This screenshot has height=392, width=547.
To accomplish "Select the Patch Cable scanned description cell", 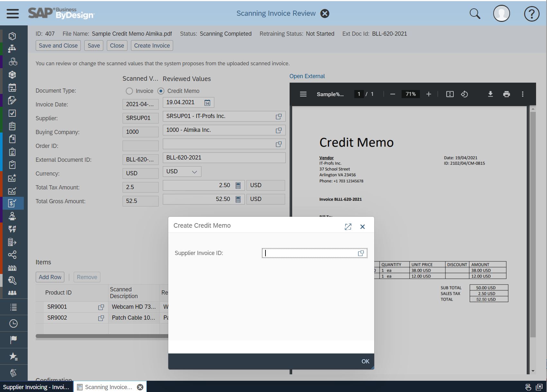I will tap(134, 318).
